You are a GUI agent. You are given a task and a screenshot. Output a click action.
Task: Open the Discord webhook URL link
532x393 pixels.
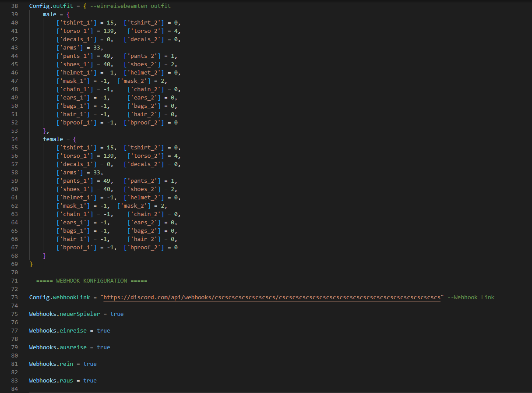pos(271,297)
